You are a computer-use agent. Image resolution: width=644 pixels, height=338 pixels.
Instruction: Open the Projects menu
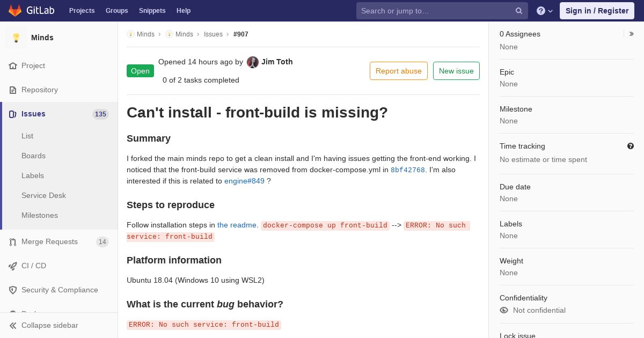click(82, 11)
